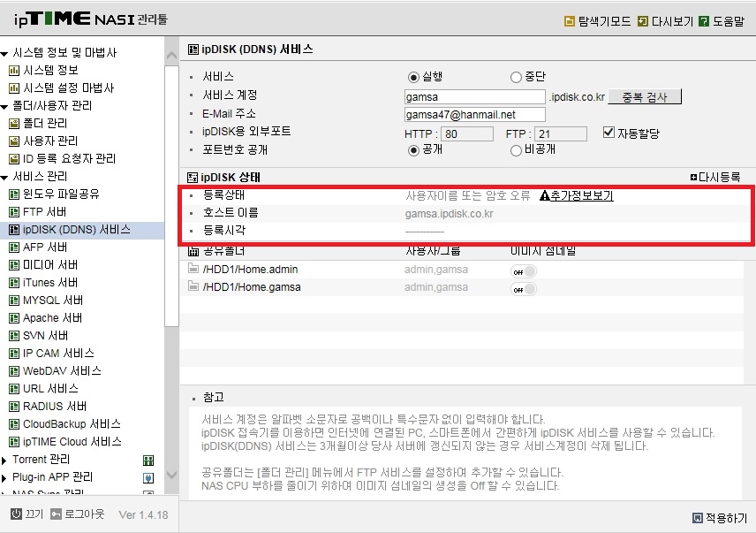Click the 적용하기 apply icon
The height and width of the screenshot is (533, 756).
pyautogui.click(x=697, y=518)
